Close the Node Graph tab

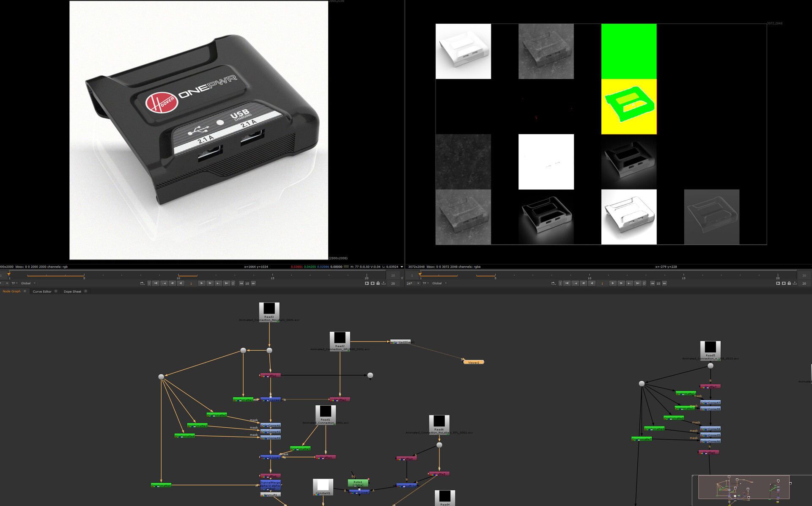click(25, 291)
